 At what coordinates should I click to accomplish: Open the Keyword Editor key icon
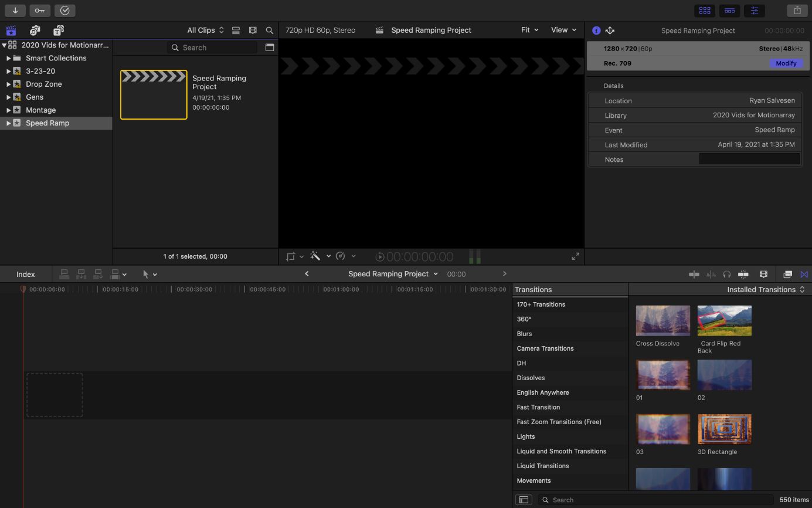click(x=40, y=11)
